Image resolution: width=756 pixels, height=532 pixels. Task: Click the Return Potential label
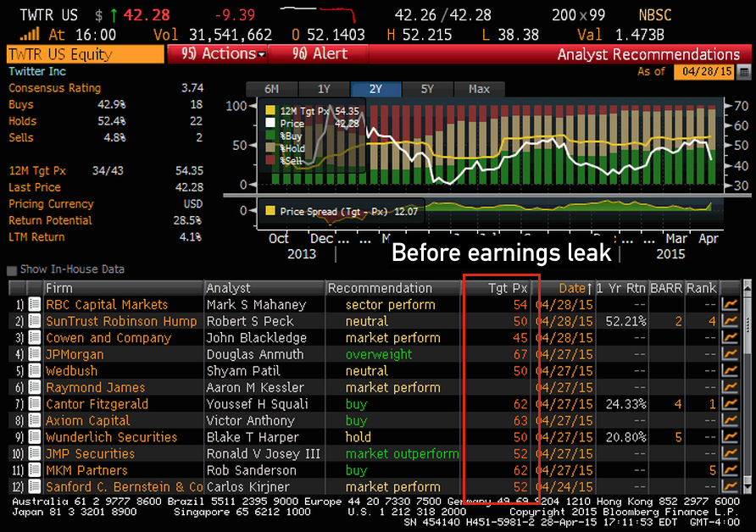50,221
